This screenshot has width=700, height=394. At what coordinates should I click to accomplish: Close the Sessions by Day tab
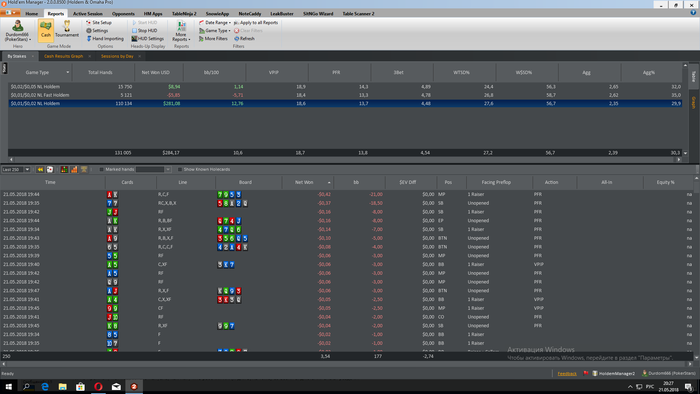tap(139, 56)
